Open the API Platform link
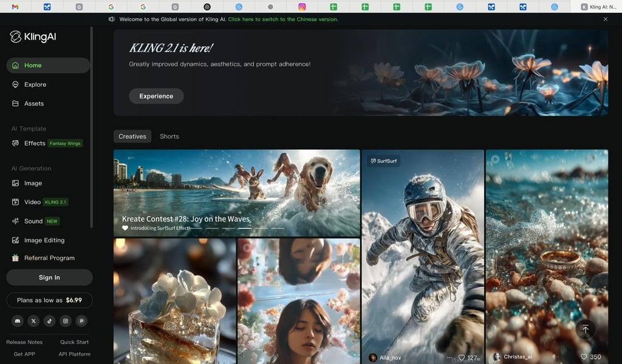 [74, 354]
